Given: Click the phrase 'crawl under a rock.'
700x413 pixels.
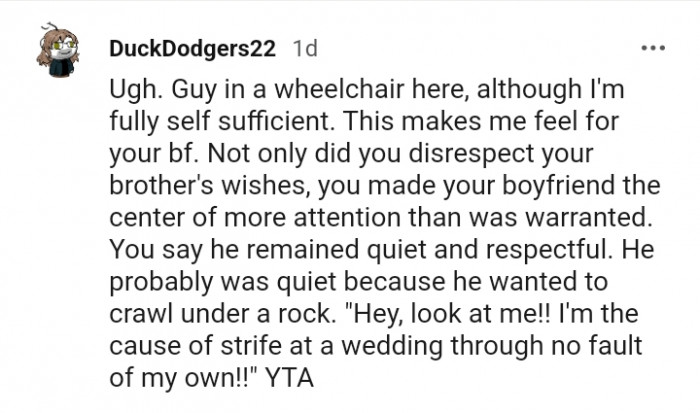Looking at the screenshot, I should pos(222,314).
